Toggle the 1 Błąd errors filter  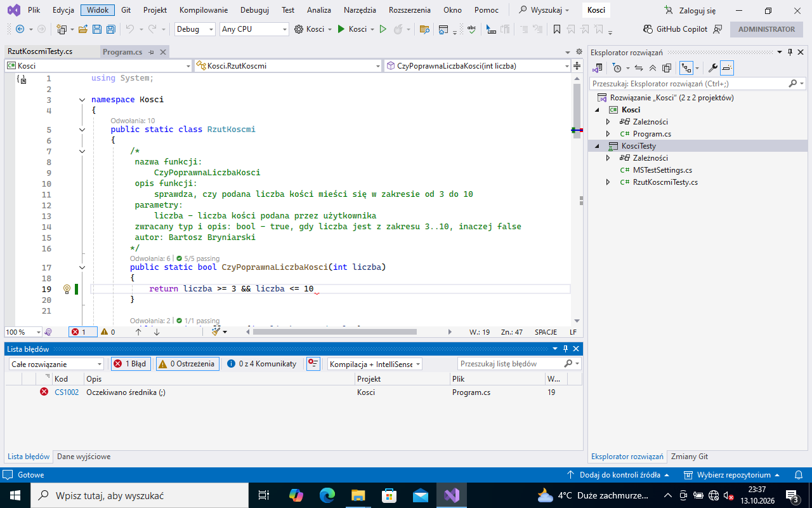click(131, 364)
